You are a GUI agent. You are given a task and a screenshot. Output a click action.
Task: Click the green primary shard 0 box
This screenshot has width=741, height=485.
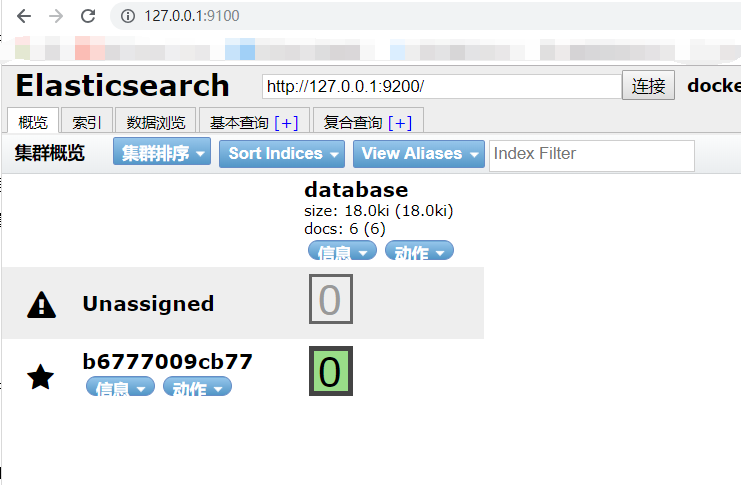[331, 371]
